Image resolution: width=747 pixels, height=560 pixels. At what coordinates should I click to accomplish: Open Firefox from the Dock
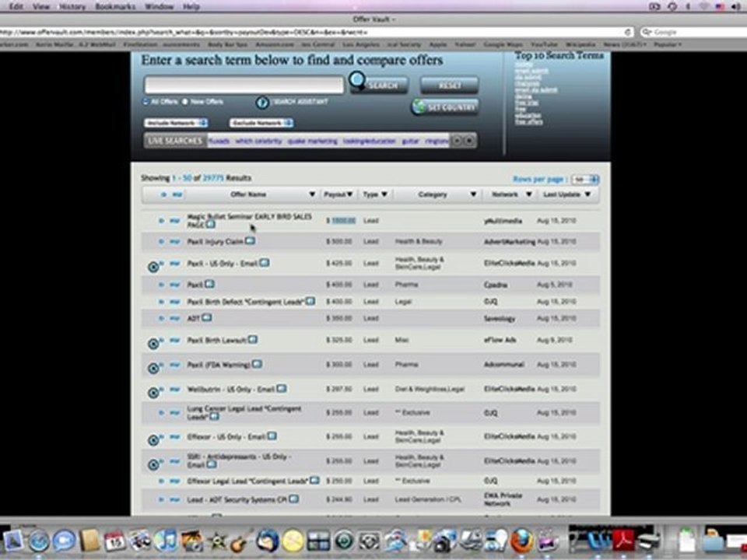coord(523,541)
